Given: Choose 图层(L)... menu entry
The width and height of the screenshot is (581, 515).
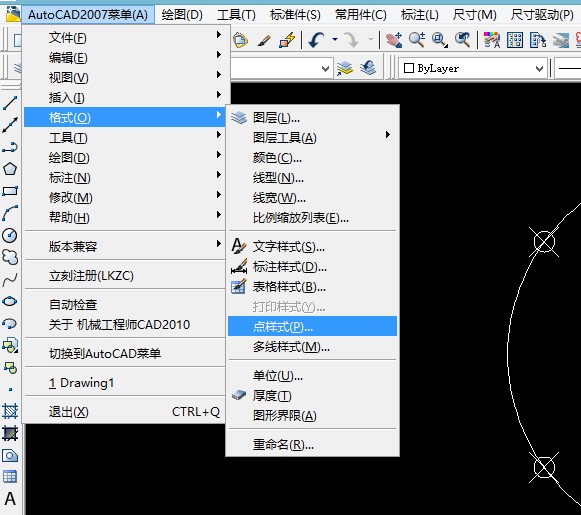Looking at the screenshot, I should [313, 117].
